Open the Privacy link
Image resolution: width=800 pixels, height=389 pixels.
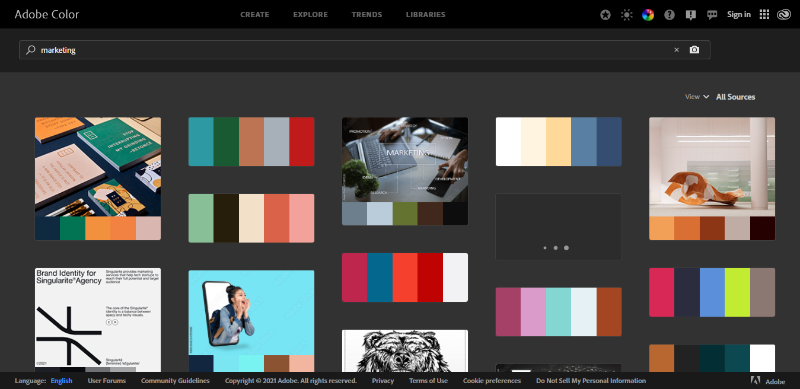tap(383, 381)
